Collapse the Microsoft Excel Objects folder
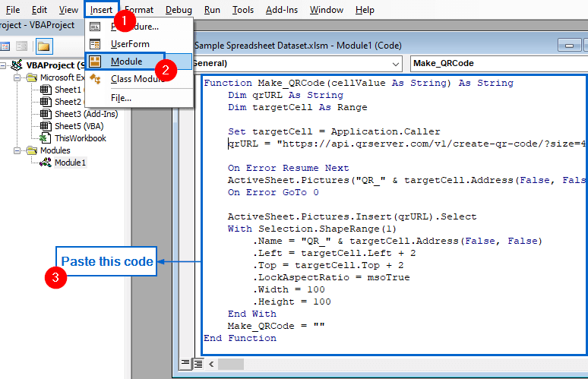The image size is (588, 379). click(x=17, y=78)
